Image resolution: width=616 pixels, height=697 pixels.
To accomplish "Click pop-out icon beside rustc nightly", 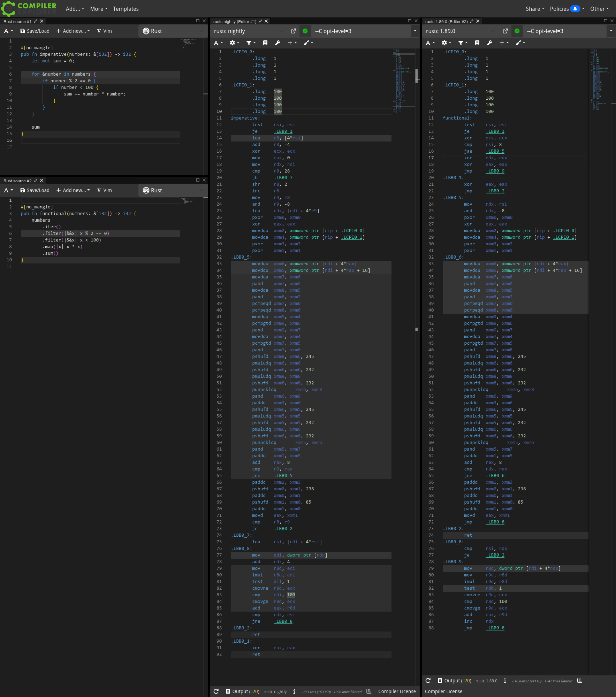I will (293, 31).
